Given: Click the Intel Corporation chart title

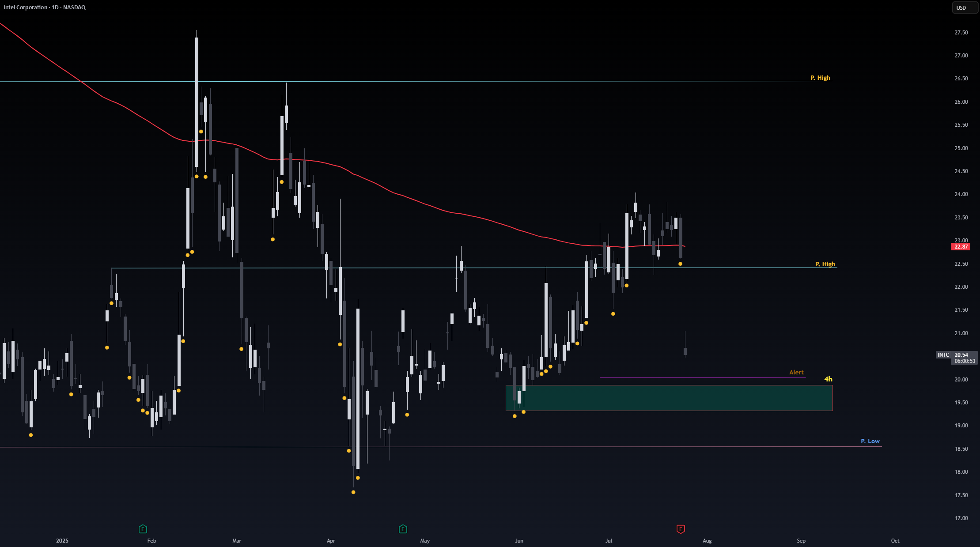Looking at the screenshot, I should coord(45,8).
